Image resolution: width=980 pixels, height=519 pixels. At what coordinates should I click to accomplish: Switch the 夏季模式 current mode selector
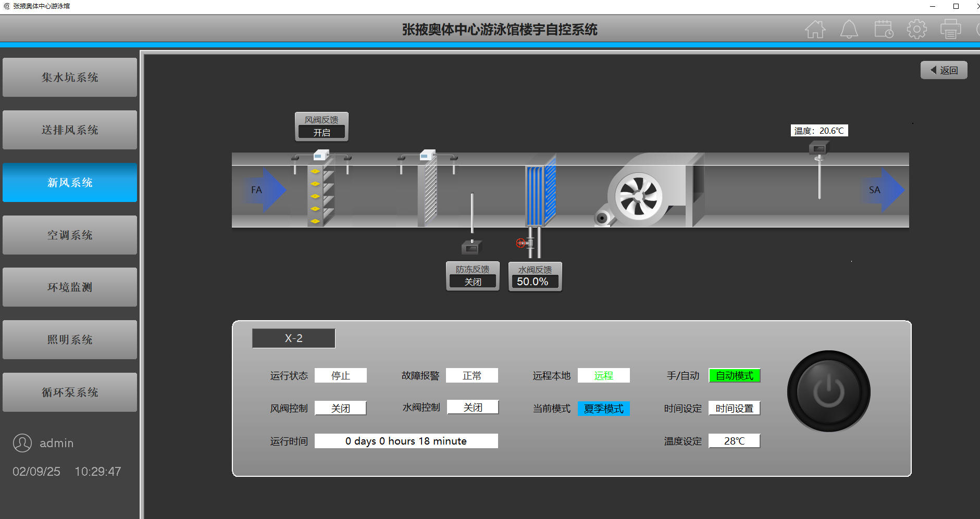[x=603, y=409]
